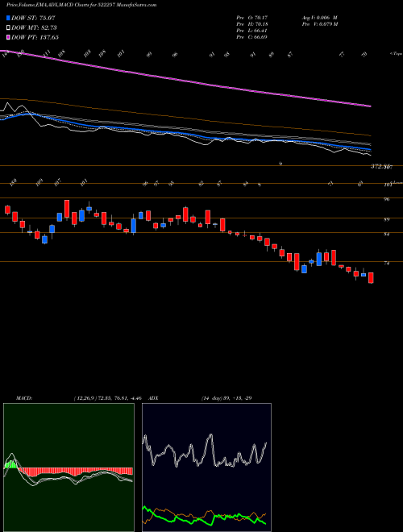Screen dimensions: 403x532
Task: Click the chart title mentioning MunafaSutra.com
Action: (x=81, y=6)
